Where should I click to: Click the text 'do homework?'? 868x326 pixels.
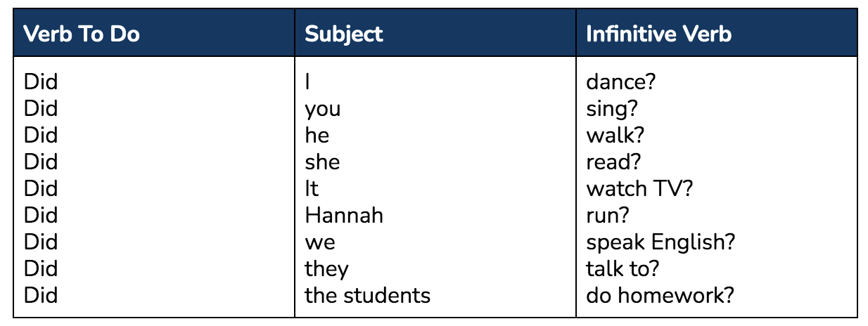pos(660,295)
